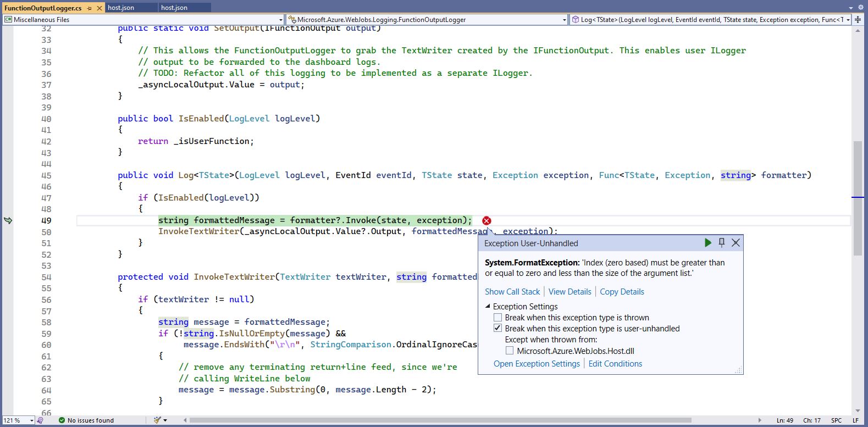Image resolution: width=868 pixels, height=427 pixels.
Task: Expand the FunctionOutputLogger type navigation dropdown
Action: [564, 20]
